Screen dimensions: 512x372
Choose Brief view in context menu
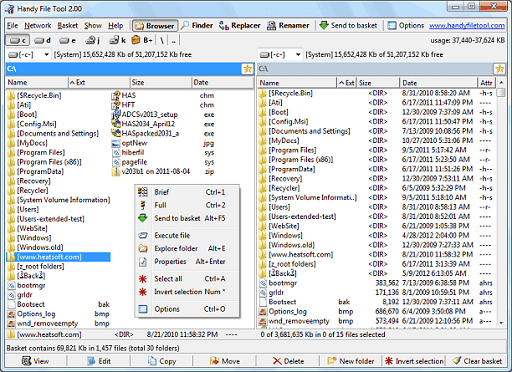click(187, 192)
